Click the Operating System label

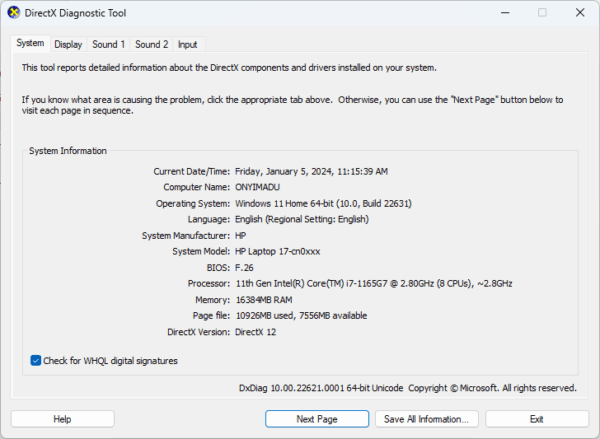pos(193,203)
